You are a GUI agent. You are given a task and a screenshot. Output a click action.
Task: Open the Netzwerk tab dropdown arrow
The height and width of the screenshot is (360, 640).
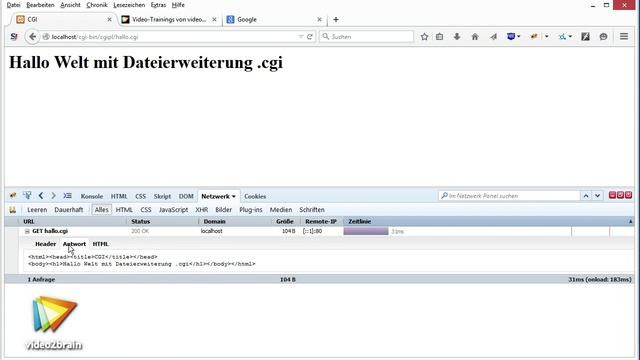coord(234,196)
